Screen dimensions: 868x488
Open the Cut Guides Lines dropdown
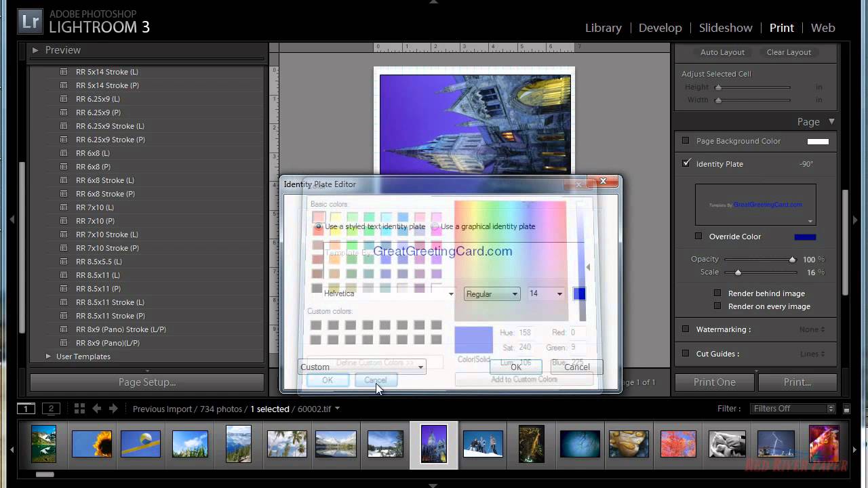(x=812, y=354)
